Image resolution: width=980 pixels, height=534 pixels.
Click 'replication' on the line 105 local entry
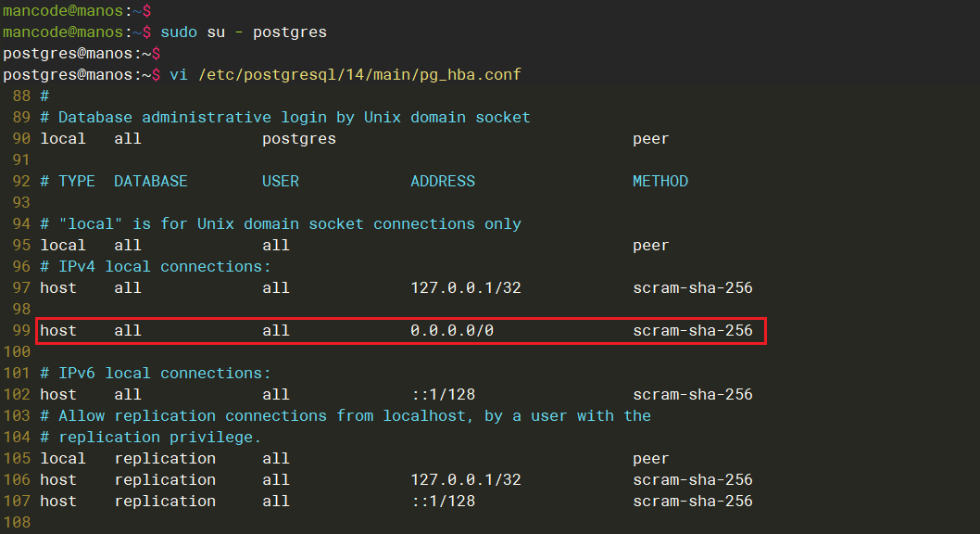(164, 459)
